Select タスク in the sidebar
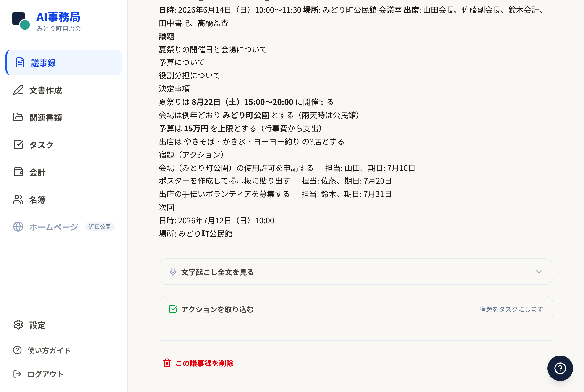Image resolution: width=584 pixels, height=392 pixels. point(64,144)
